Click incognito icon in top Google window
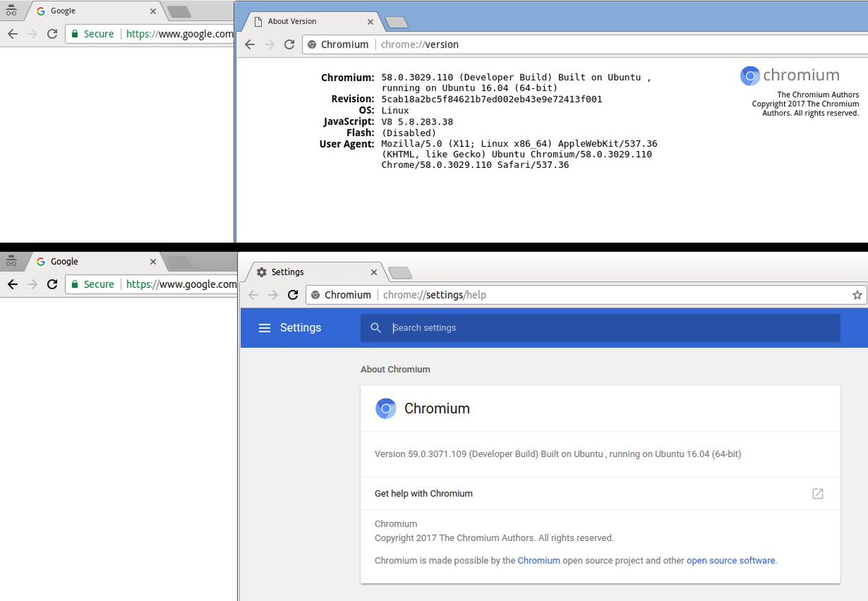The height and width of the screenshot is (601, 868). click(11, 11)
